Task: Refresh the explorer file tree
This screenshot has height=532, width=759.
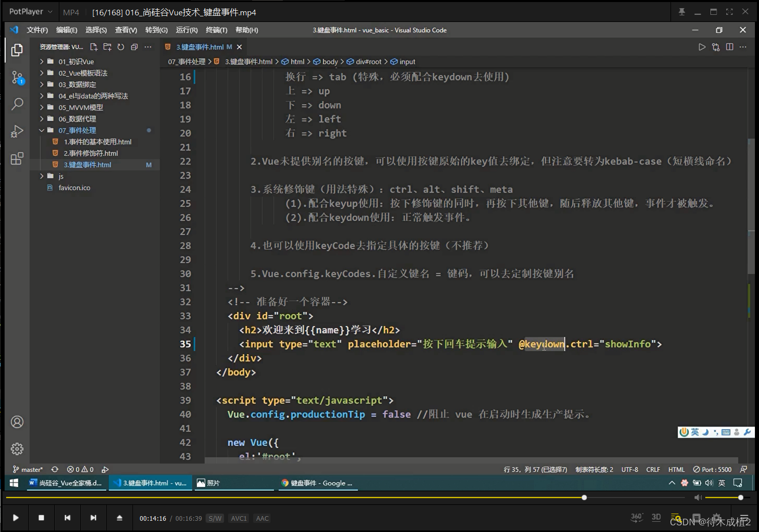Action: [x=121, y=47]
